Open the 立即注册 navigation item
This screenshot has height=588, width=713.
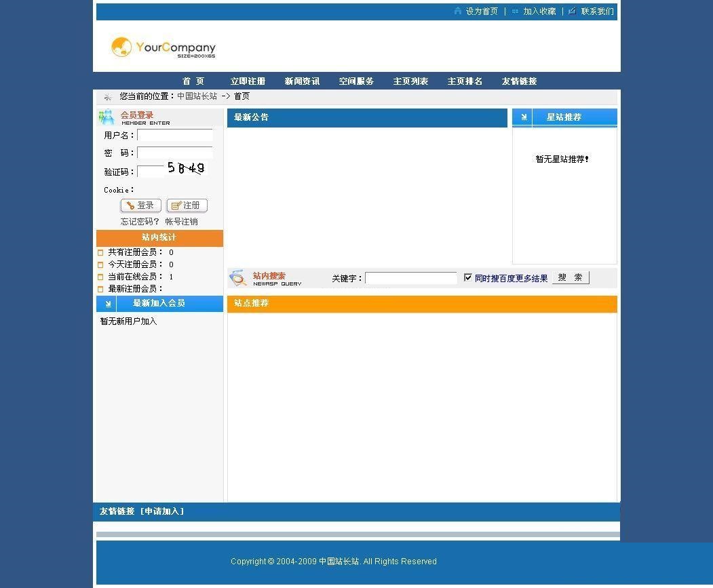(248, 81)
